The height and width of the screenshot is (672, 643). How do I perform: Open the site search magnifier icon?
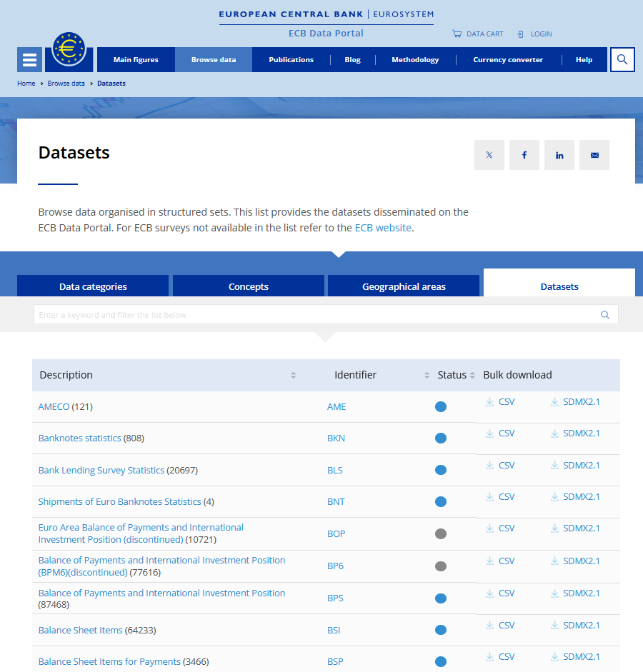pos(622,59)
